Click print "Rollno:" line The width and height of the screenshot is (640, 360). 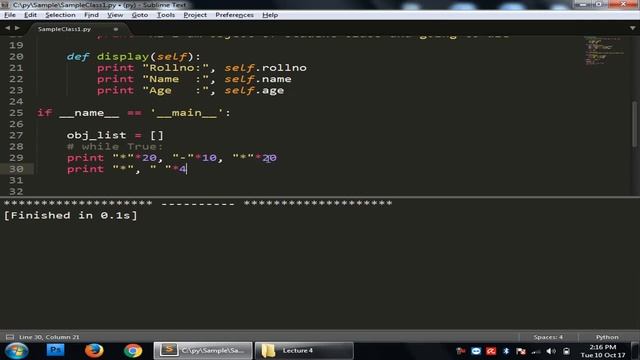pos(202,68)
